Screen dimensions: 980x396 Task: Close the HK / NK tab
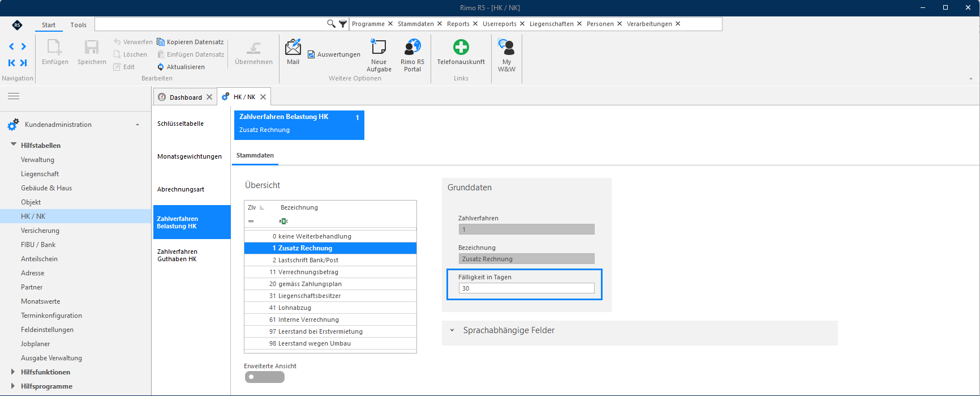[x=263, y=97]
